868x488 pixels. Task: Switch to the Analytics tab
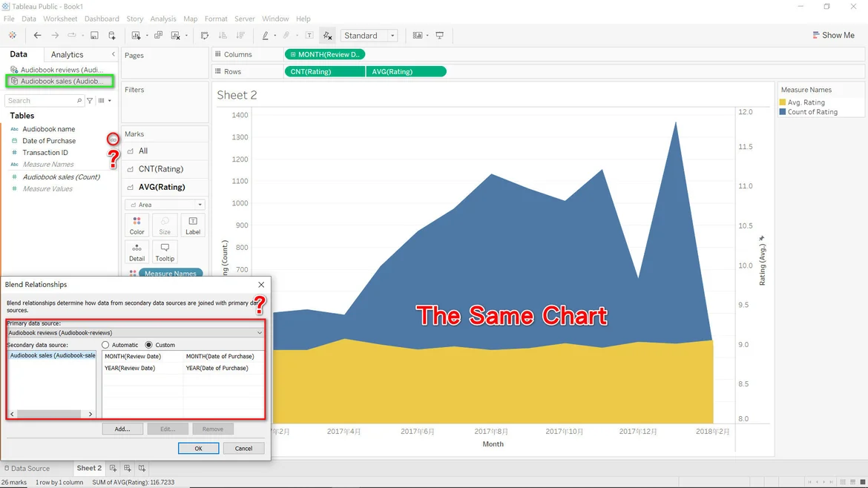(67, 55)
